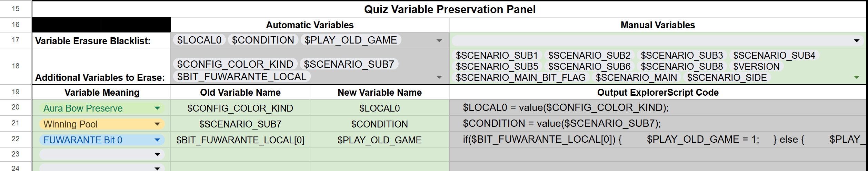This screenshot has height=171, width=868.
Task: Select the Old Variable Name cell $CONFIG_COLOR_KIND
Action: click(x=240, y=108)
